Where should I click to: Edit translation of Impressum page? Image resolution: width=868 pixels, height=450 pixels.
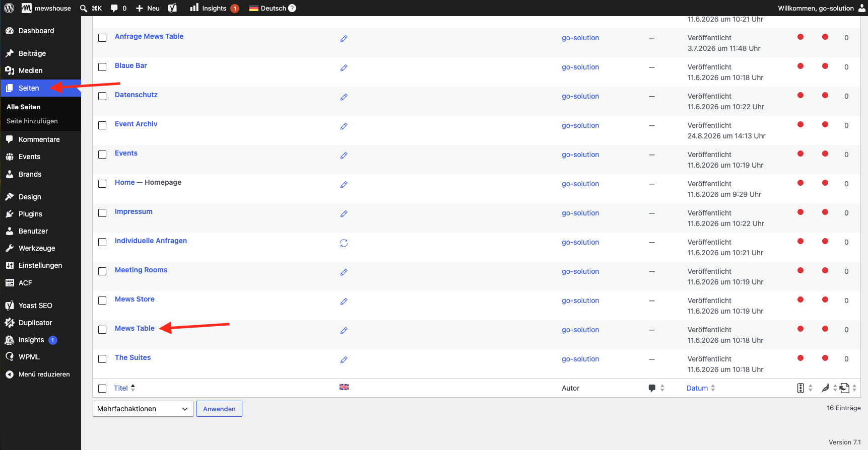pyautogui.click(x=344, y=214)
